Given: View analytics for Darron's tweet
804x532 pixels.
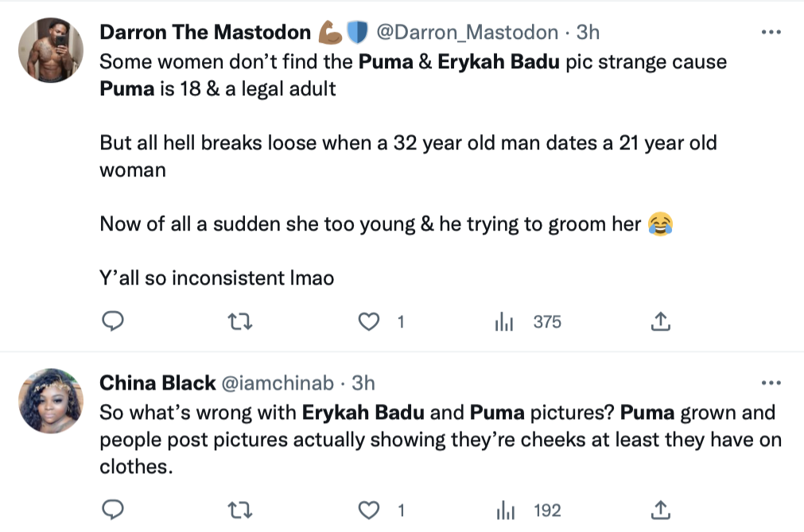Looking at the screenshot, I should click(x=503, y=321).
